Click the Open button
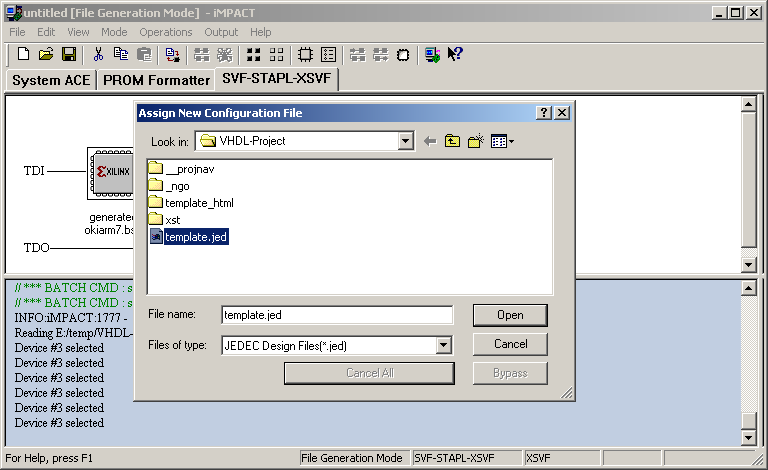 tap(510, 315)
